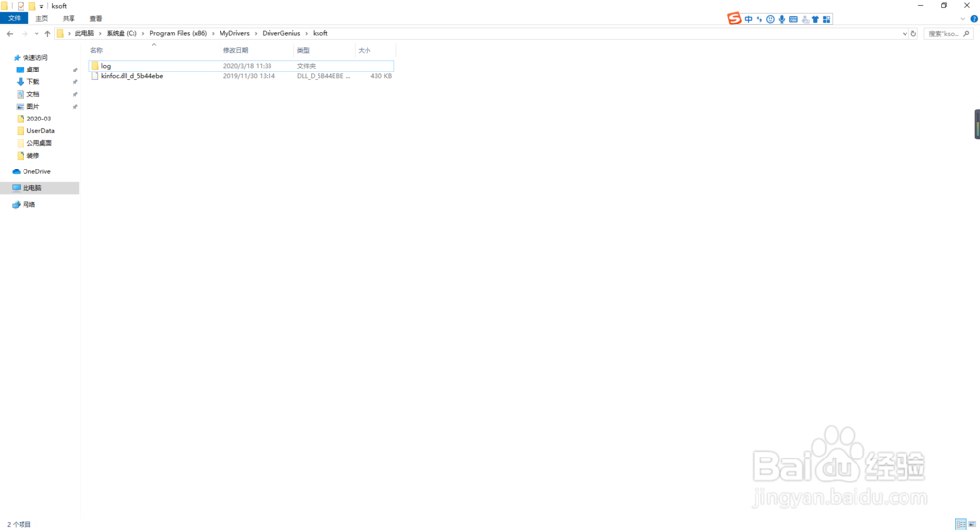Click Program Files (x86) breadcrumb segment
Screen dimensions: 980x530
[177, 33]
